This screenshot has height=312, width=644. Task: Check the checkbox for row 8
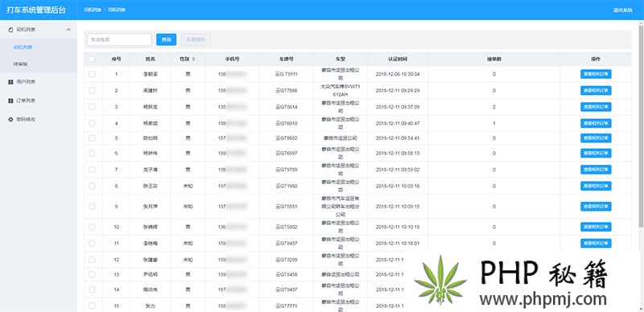click(92, 186)
